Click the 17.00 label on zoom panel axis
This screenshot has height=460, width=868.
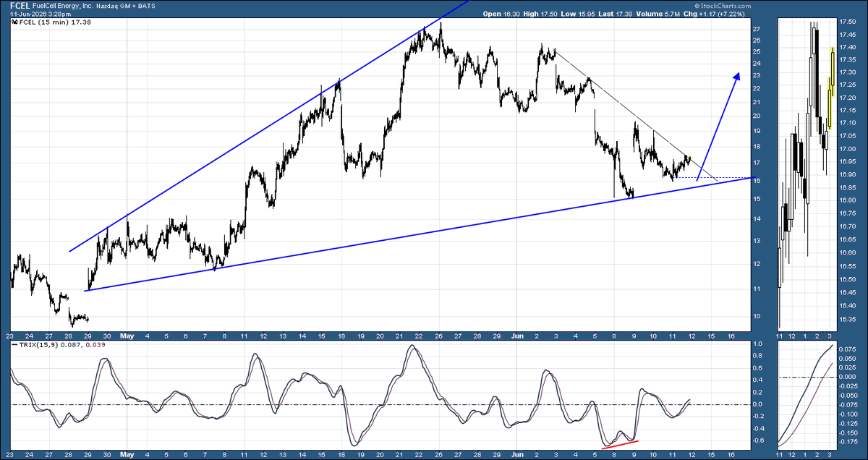point(848,149)
